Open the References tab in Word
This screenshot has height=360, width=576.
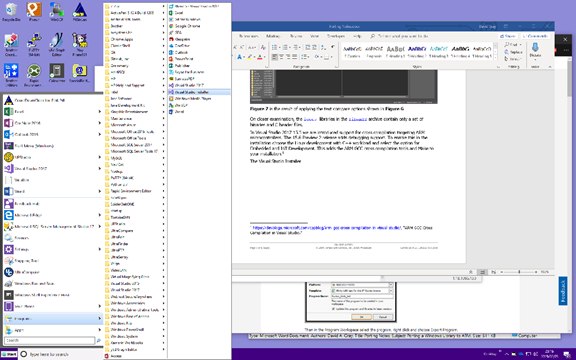coord(248,36)
